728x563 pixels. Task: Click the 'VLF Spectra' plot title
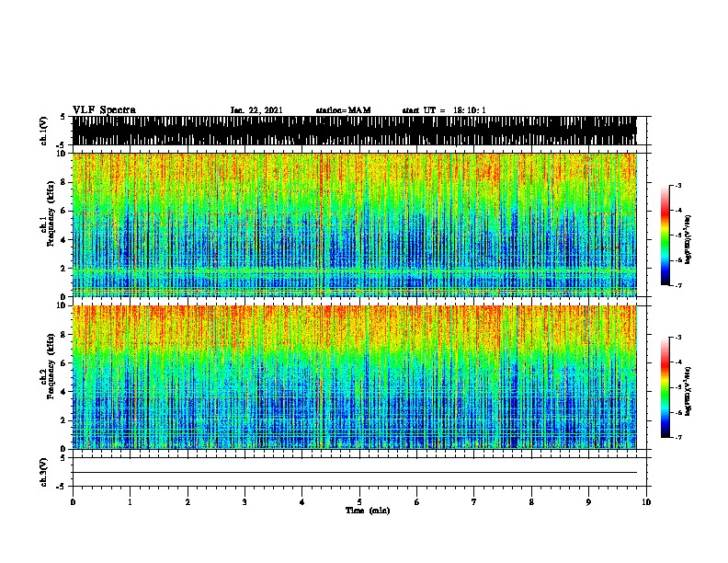coord(104,110)
